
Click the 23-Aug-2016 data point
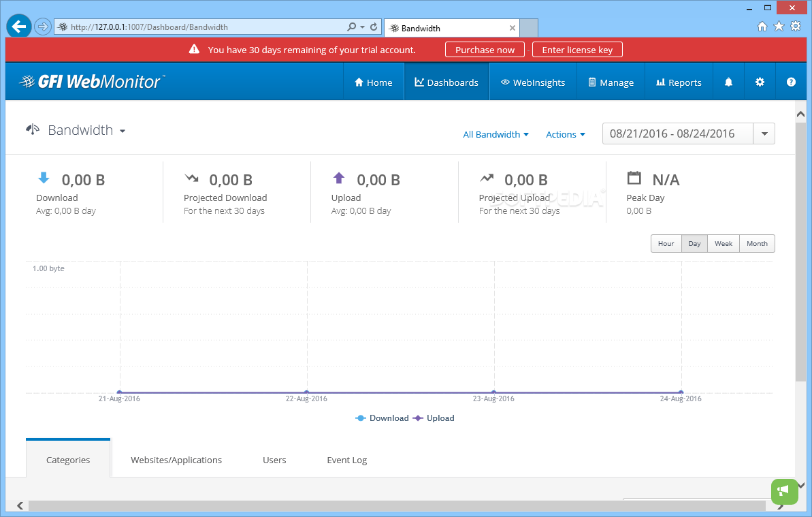click(493, 392)
